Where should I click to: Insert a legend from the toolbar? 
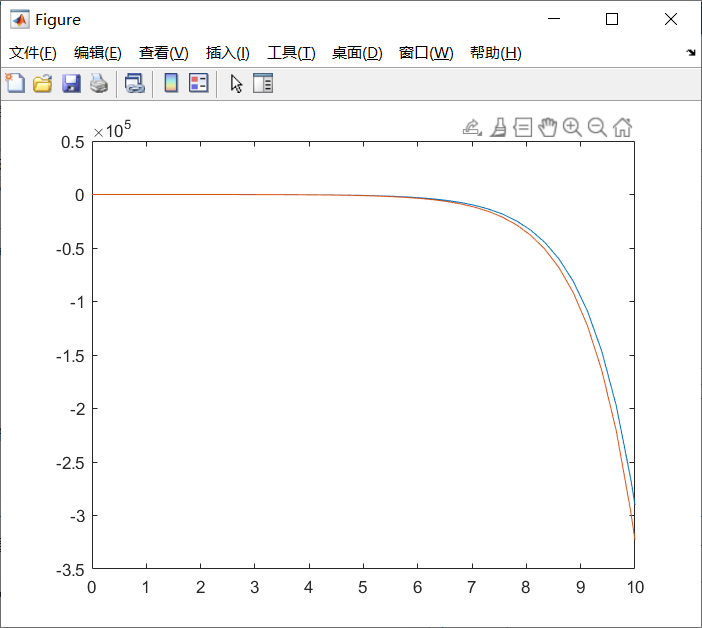[199, 83]
